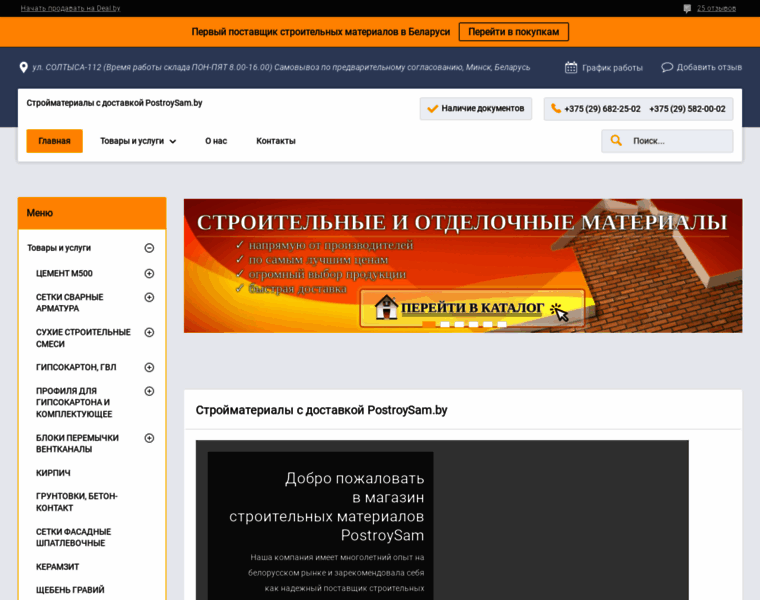760x600 pixels.
Task: Call phone number +375 (29) 582-00-02
Action: tap(687, 109)
